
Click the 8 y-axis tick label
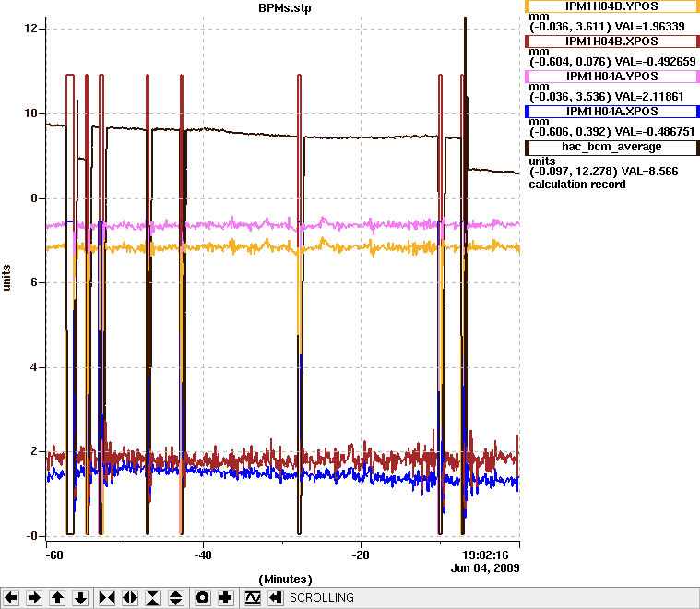(x=34, y=198)
